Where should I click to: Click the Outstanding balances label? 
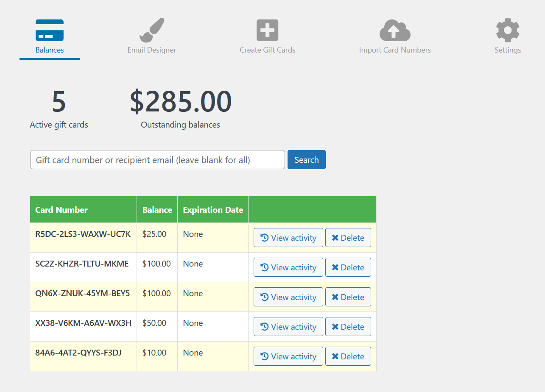181,125
